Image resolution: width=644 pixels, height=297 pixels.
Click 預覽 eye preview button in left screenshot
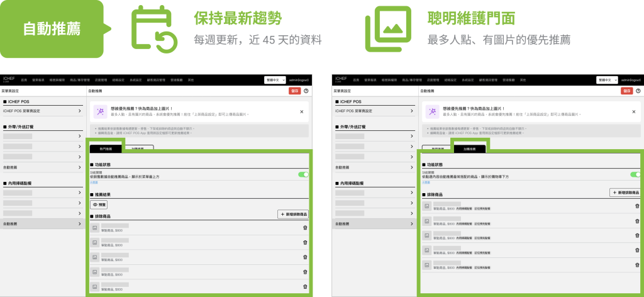[x=99, y=205]
